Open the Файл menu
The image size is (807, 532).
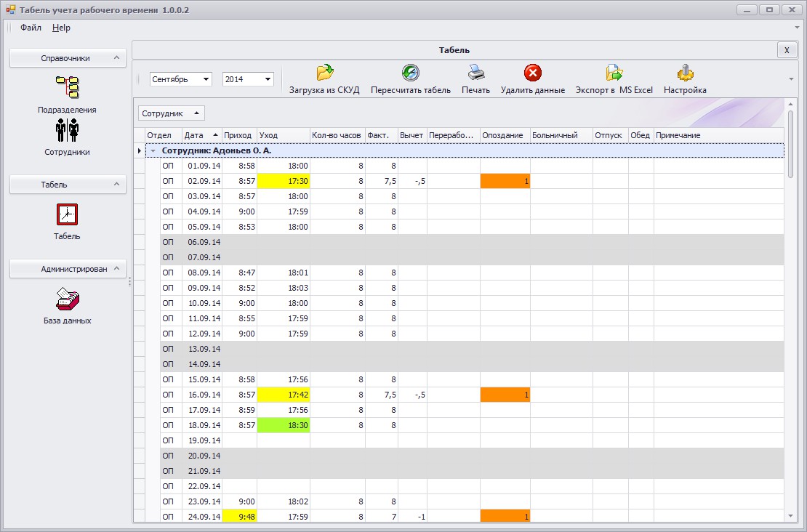pyautogui.click(x=31, y=28)
